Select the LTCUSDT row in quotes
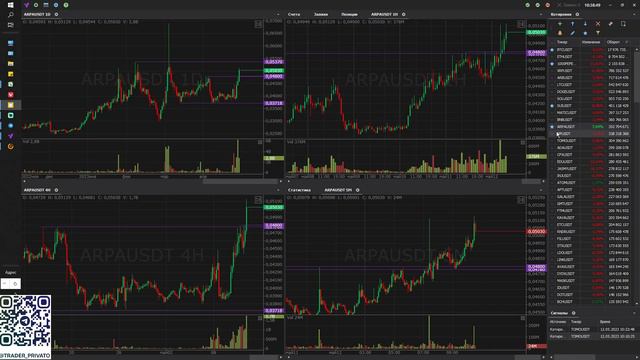The width and height of the screenshot is (640, 360). [592, 84]
